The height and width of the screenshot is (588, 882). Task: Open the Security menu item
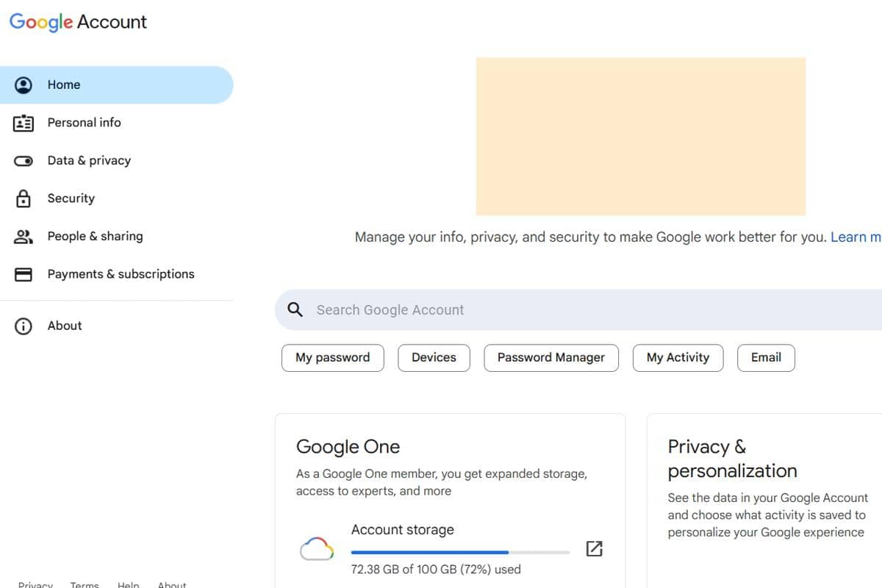71,198
